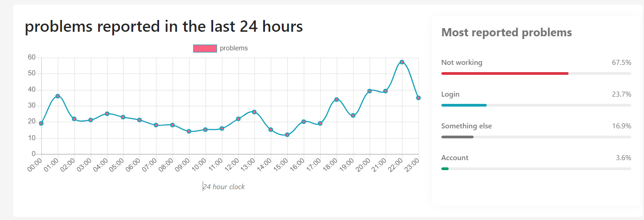Click the problems legend label
This screenshot has height=220, width=644.
point(234,48)
